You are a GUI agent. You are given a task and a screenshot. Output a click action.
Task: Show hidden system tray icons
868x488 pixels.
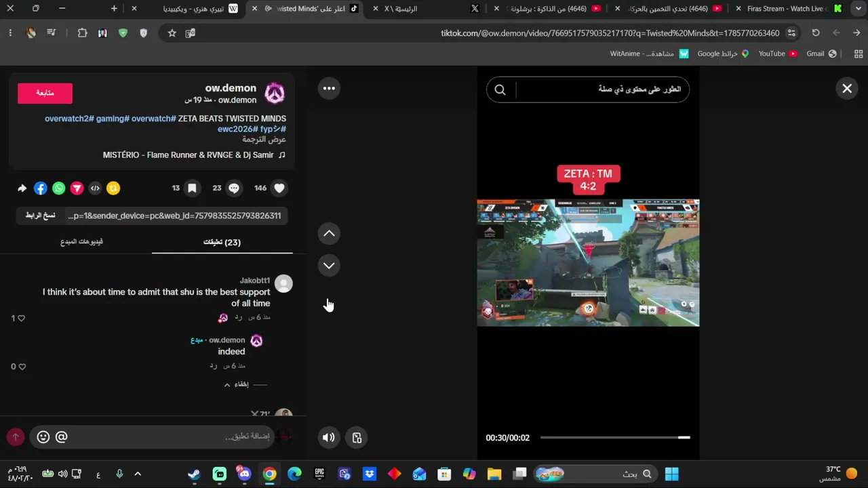pos(138,474)
